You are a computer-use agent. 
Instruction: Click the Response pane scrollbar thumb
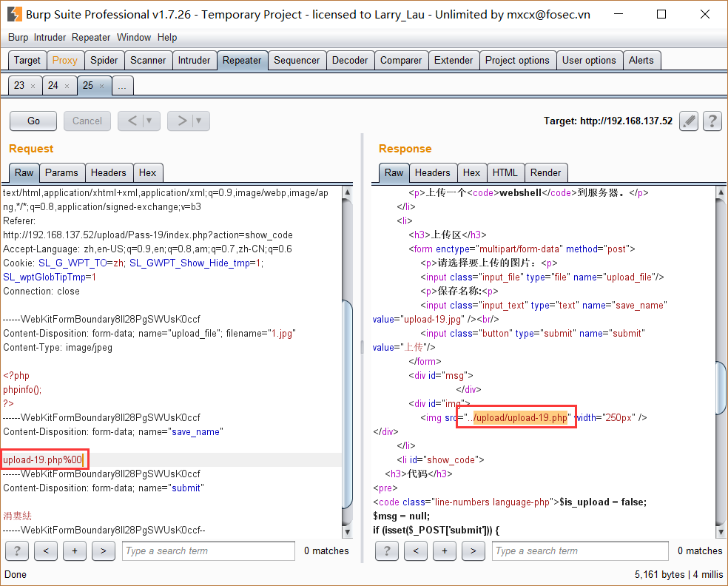[721, 388]
